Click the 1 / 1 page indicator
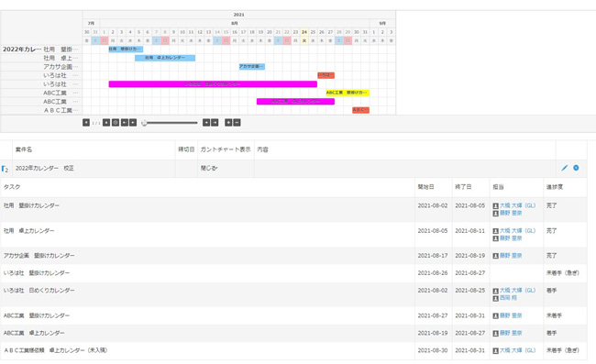The height and width of the screenshot is (364, 596). click(96, 123)
